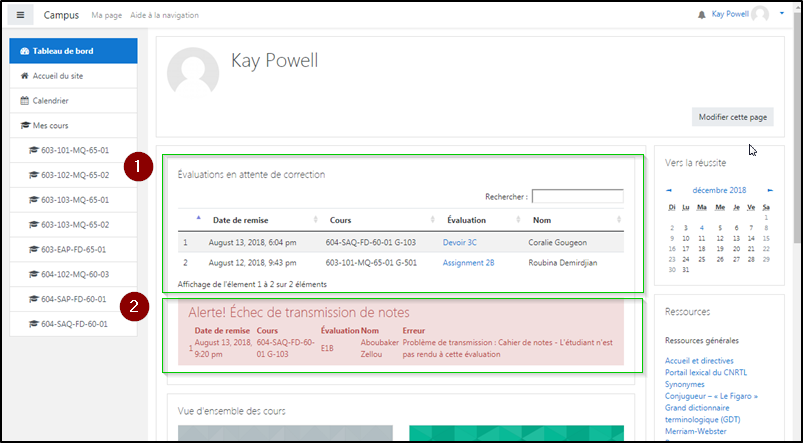Viewport: 803px width, 443px height.
Task: Sort table by Évaluation column
Action: pyautogui.click(x=466, y=220)
